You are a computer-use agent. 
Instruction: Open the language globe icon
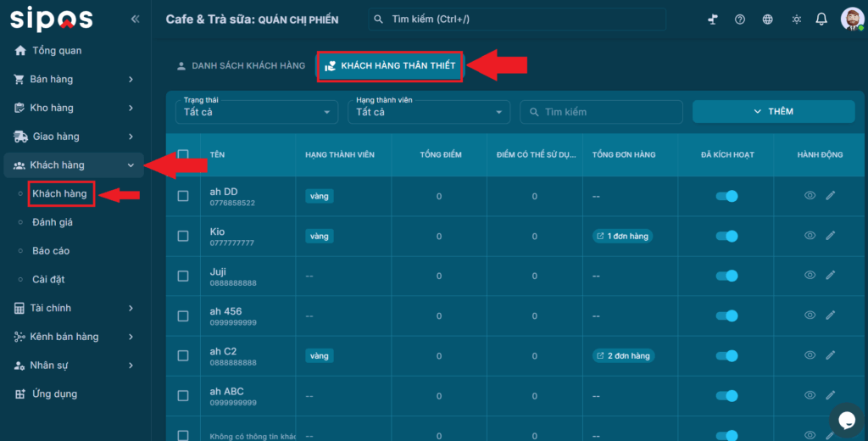click(x=767, y=20)
